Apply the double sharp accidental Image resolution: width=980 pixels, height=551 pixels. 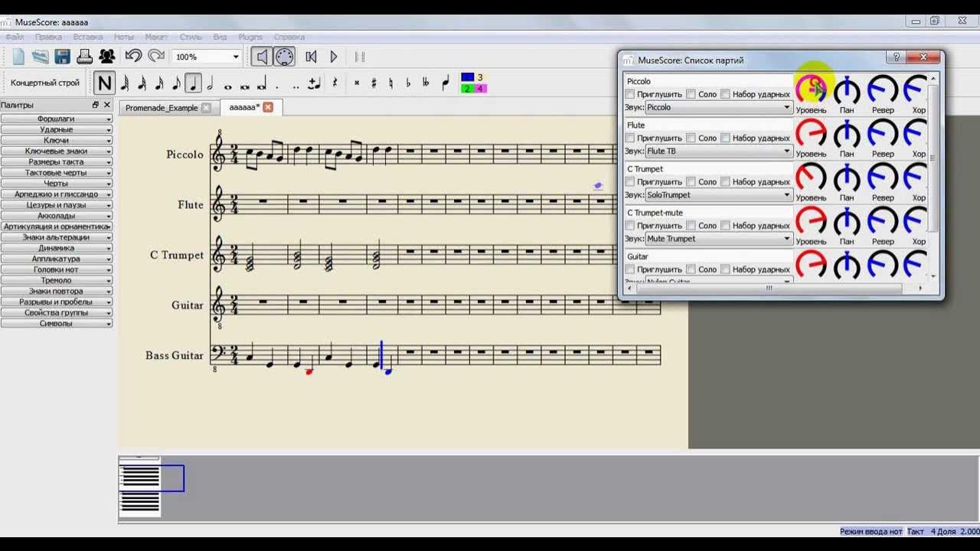tap(357, 83)
